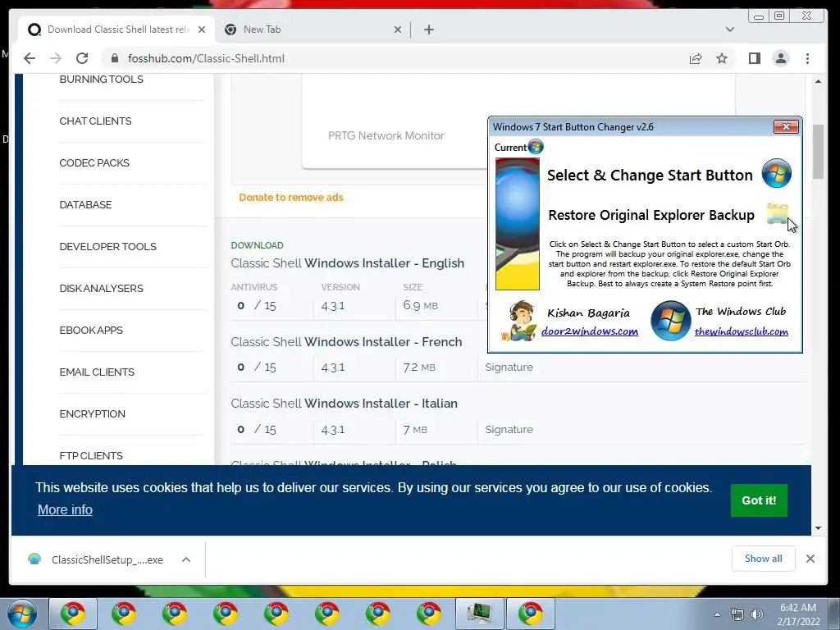This screenshot has width=840, height=630.
Task: Expand the tab search dropdown arrow
Action: [729, 30]
